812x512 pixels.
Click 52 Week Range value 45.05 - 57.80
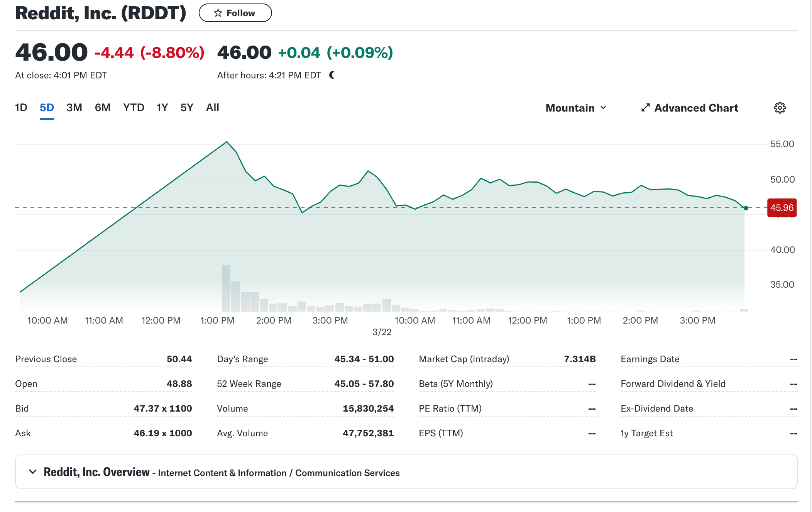pyautogui.click(x=364, y=384)
